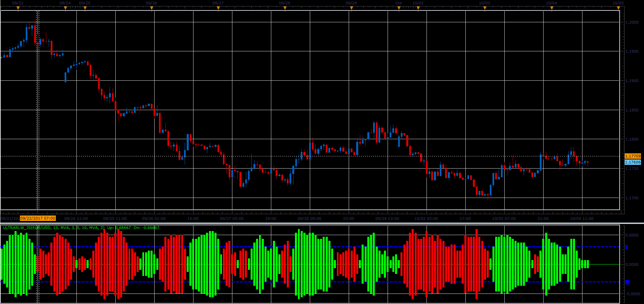Click the 0.0000 indicator axis label
Screen dimensions: 644x304
click(632, 264)
